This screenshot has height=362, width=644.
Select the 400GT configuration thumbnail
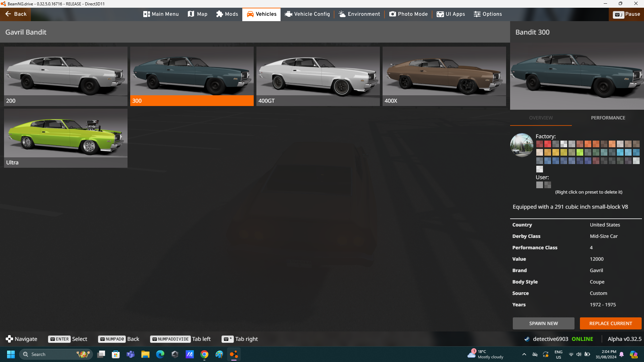[x=318, y=76]
